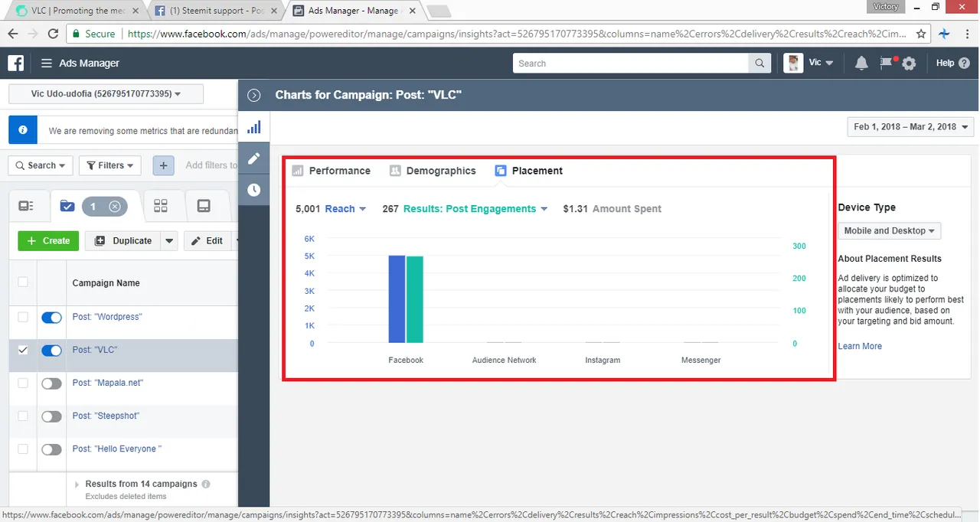This screenshot has height=522, width=980.
Task: Collapse the charts side panel arrow
Action: coord(254,96)
